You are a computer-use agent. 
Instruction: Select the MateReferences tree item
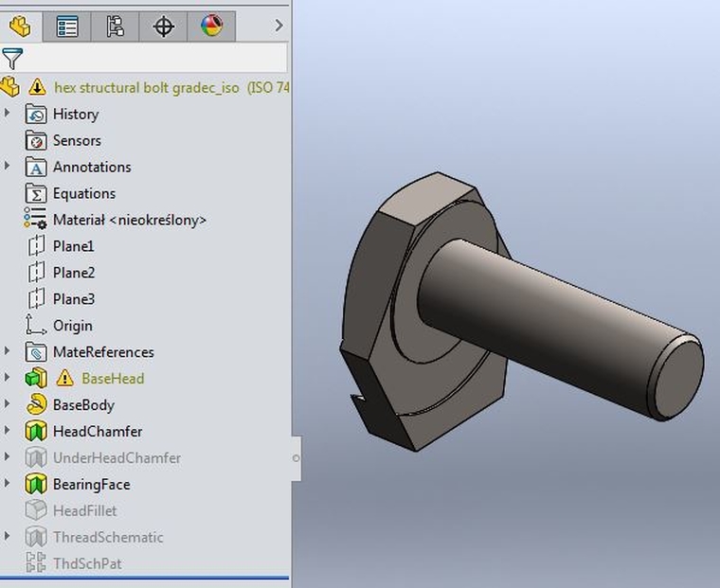point(103,352)
